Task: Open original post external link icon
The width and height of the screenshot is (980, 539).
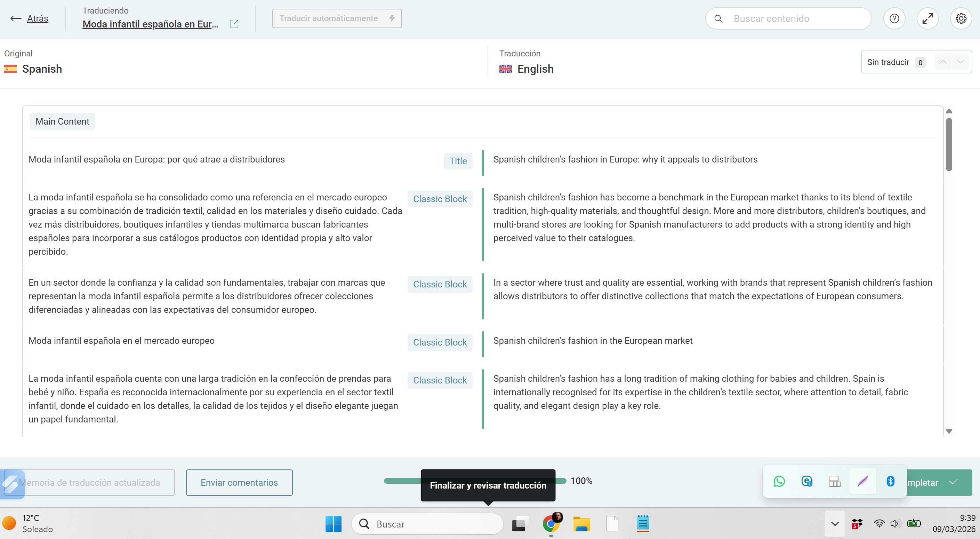Action: tap(234, 24)
